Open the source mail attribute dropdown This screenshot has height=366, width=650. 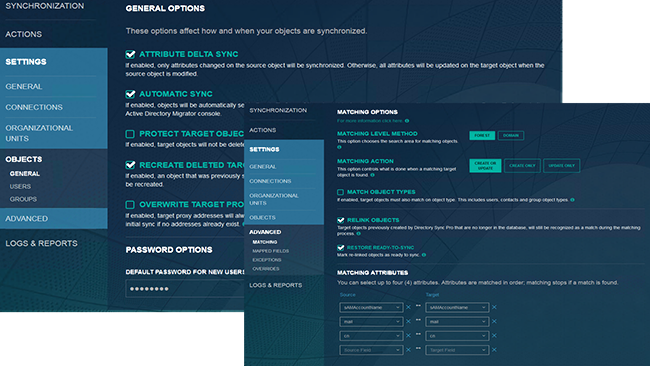click(371, 322)
